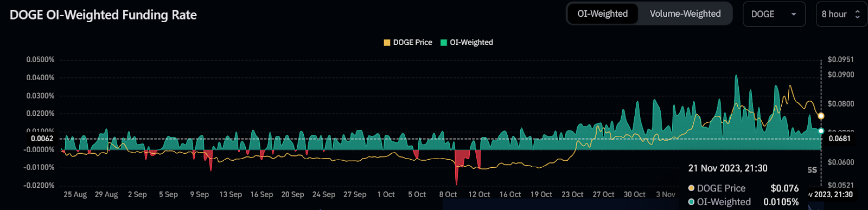Open the DOGE coin dropdown
Image resolution: width=868 pixels, height=210 pixels.
click(774, 14)
